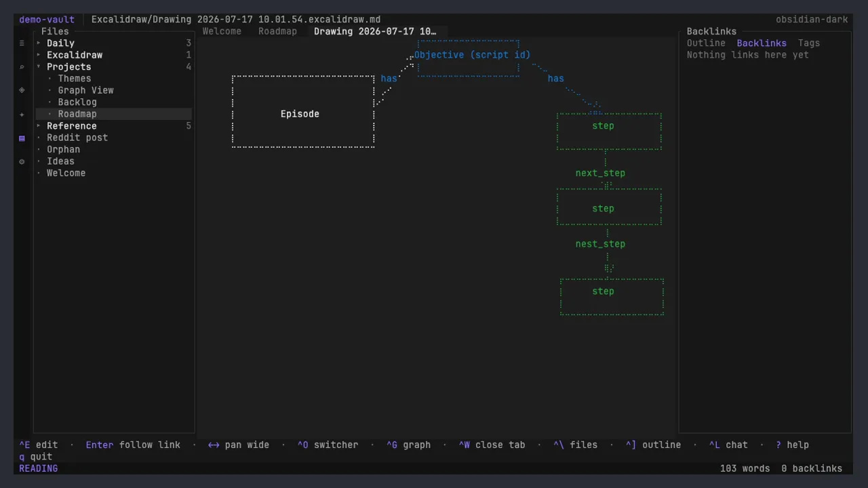868x488 pixels.
Task: Click the ^E edit shortcut
Action: pyautogui.click(x=38, y=445)
